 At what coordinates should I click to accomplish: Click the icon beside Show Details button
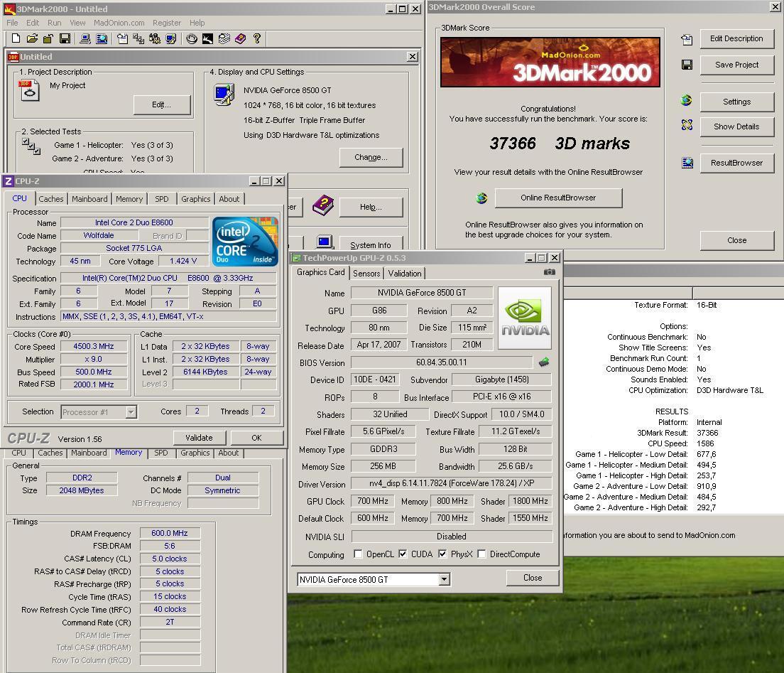coord(687,124)
